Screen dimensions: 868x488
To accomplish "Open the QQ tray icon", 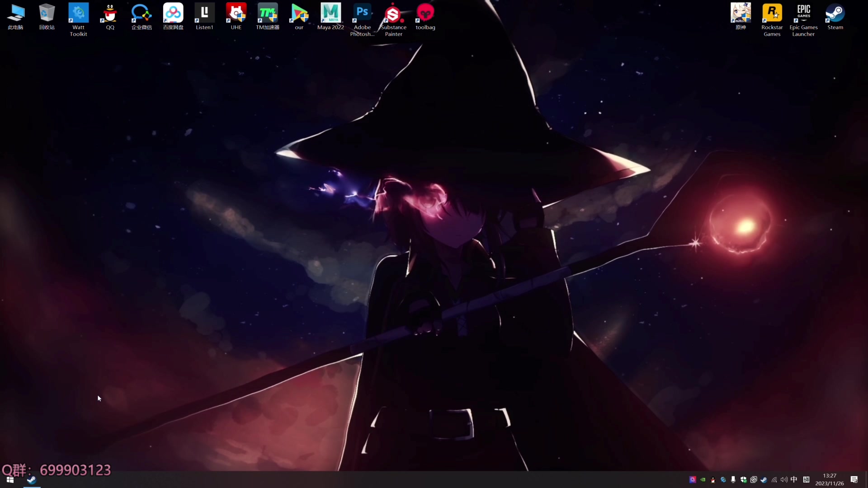I will [x=713, y=480].
